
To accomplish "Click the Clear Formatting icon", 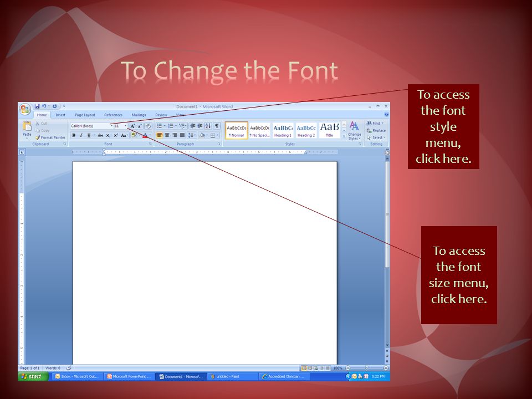I will click(x=148, y=126).
